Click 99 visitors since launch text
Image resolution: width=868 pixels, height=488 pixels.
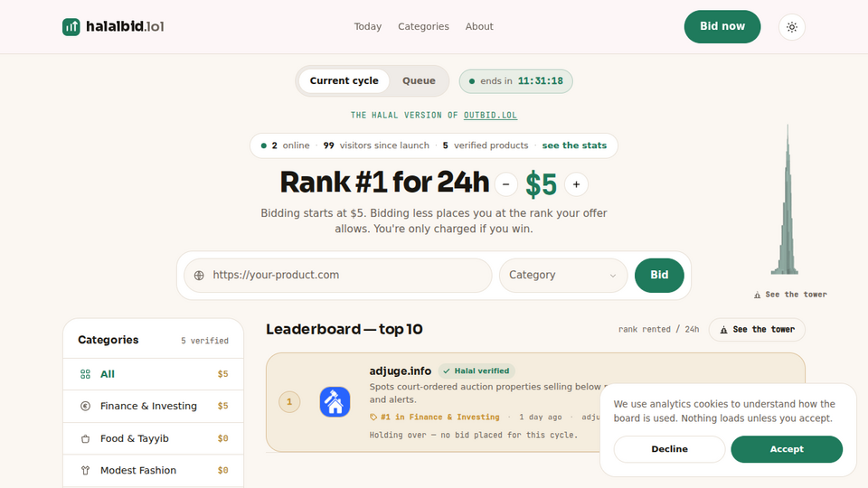click(376, 145)
